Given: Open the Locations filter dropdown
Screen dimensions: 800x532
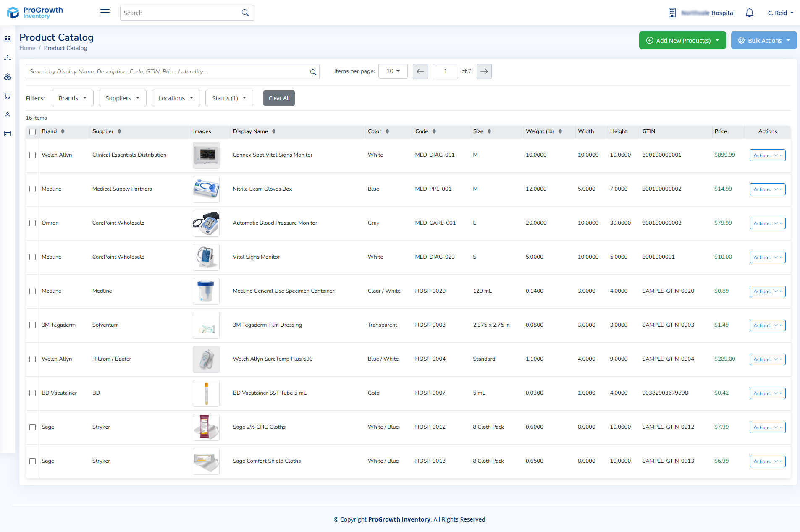Looking at the screenshot, I should click(x=176, y=98).
